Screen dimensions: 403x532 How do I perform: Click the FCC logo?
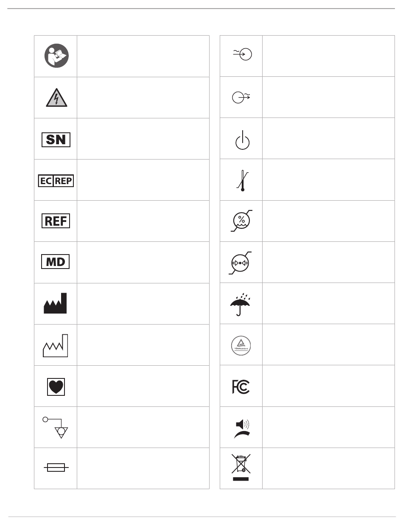[241, 386]
